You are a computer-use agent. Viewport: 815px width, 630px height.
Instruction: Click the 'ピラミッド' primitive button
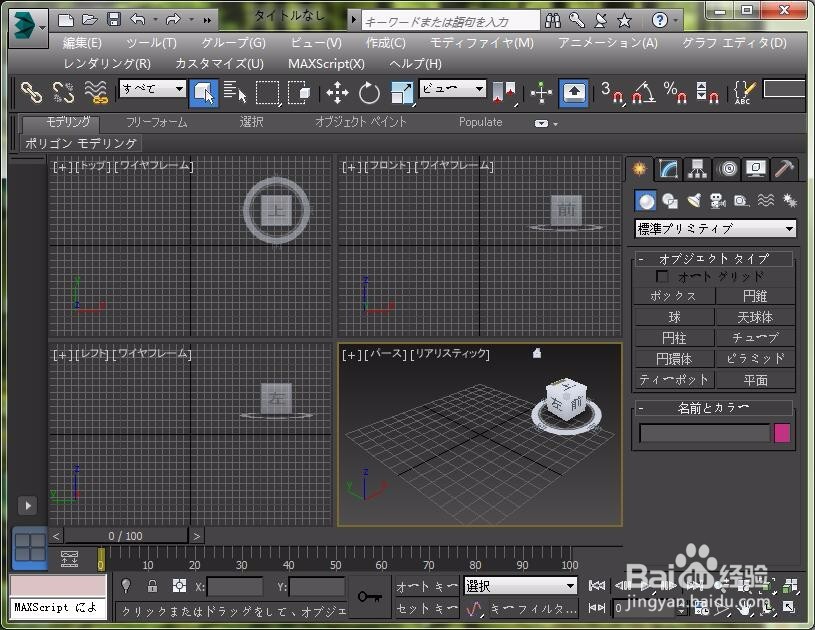click(x=755, y=359)
